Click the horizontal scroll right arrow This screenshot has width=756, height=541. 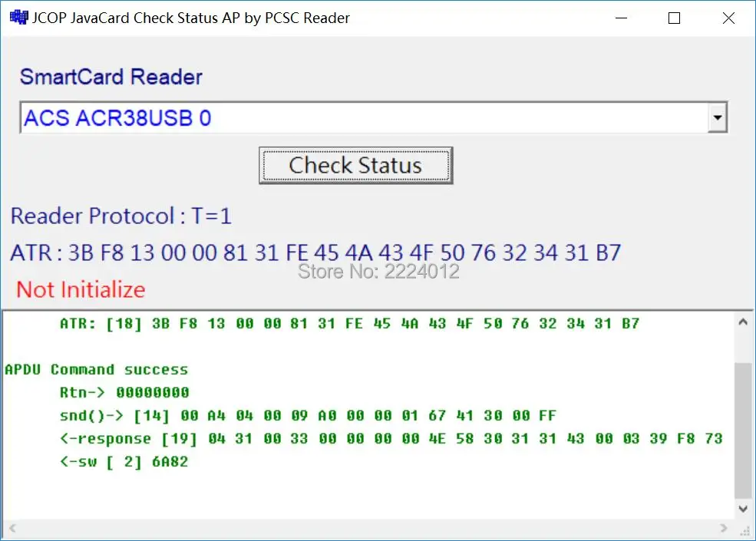(722, 528)
